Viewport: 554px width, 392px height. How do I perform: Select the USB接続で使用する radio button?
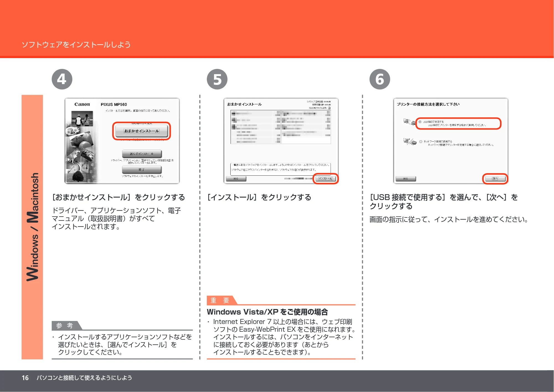coord(420,122)
